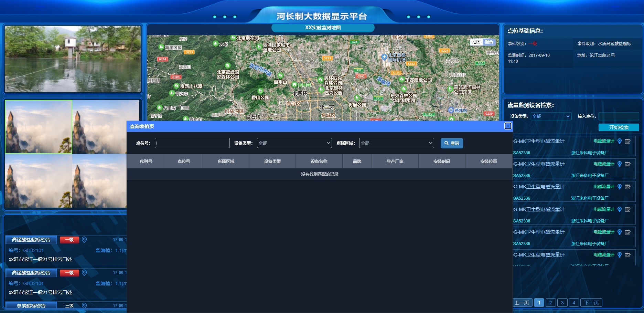Click the 大坨 mountain marker
This screenshot has height=313, width=644.
point(215,44)
